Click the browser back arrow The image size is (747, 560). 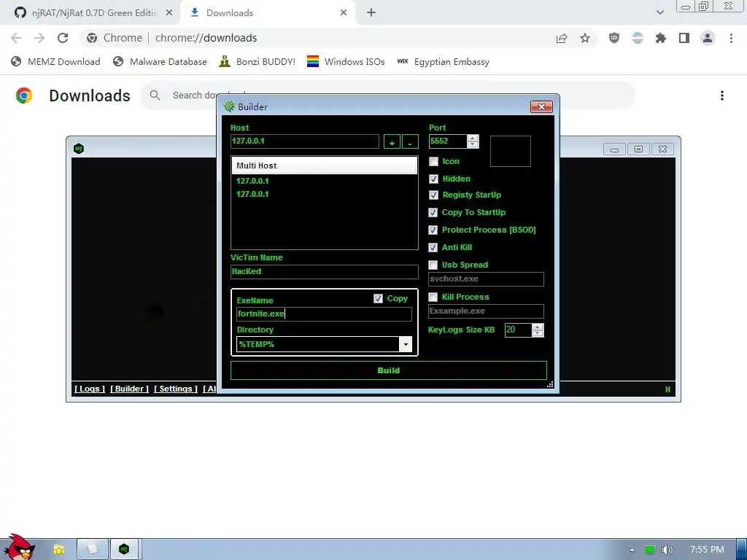[x=16, y=38]
